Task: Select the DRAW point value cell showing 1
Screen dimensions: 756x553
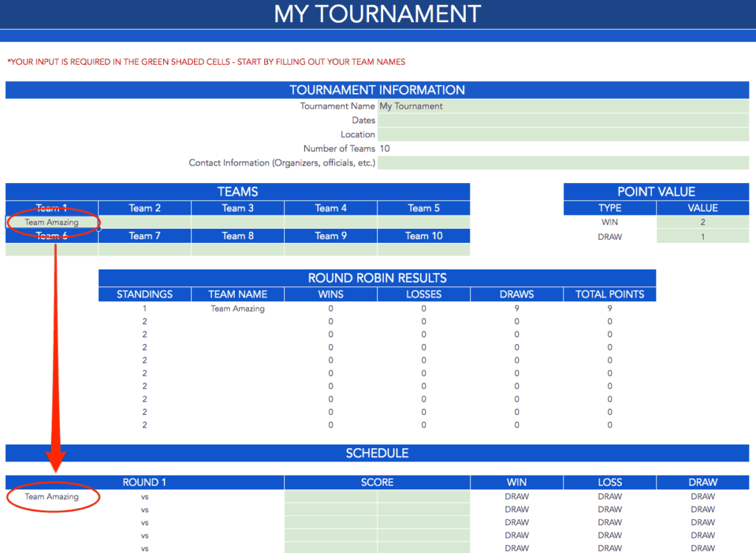Action: (702, 236)
